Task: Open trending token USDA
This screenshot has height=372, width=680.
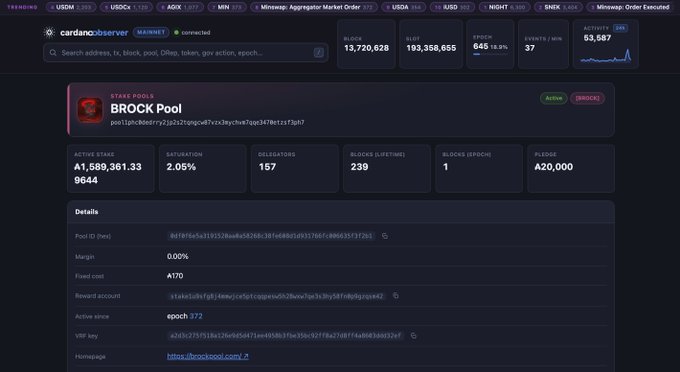Action: [403, 7]
